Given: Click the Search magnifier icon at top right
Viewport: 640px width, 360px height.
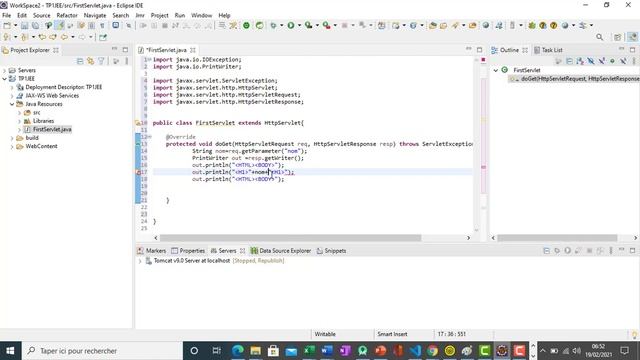Looking at the screenshot, I should pos(600,37).
